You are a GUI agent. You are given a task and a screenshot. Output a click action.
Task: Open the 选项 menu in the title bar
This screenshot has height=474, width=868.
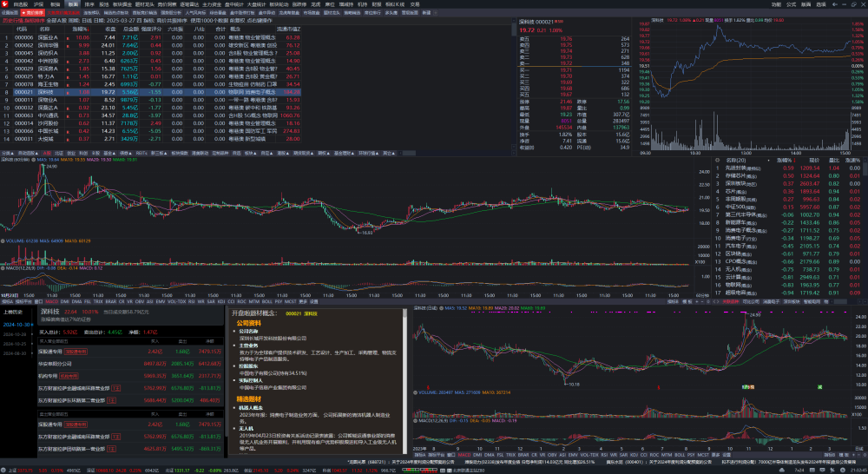pyautogui.click(x=821, y=4)
